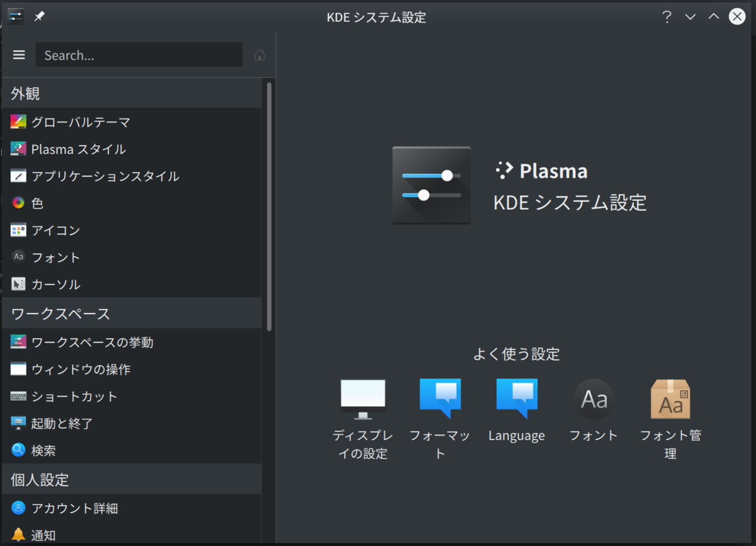Screen dimensions: 756x546
Task: Click the アプリケーションスタイル icon
Action: [18, 176]
